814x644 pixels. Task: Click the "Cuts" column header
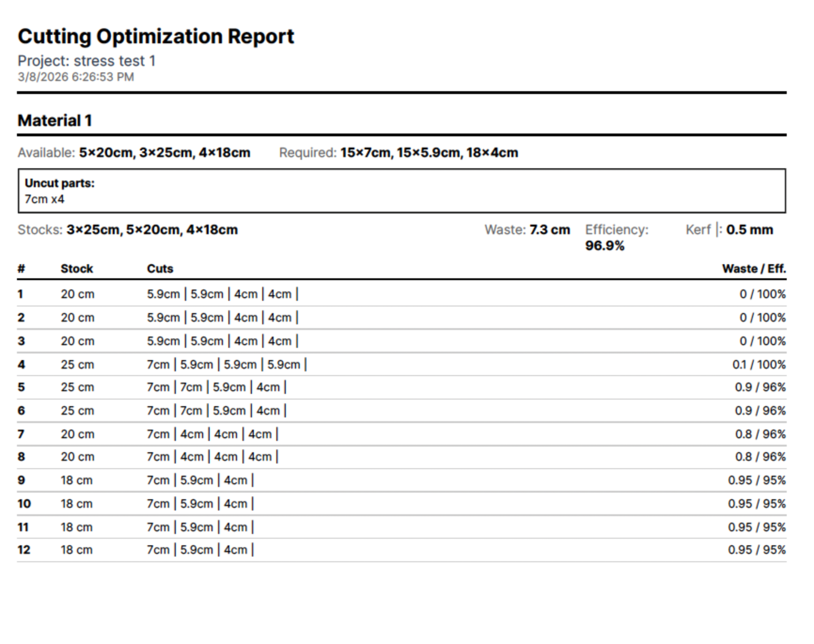160,269
